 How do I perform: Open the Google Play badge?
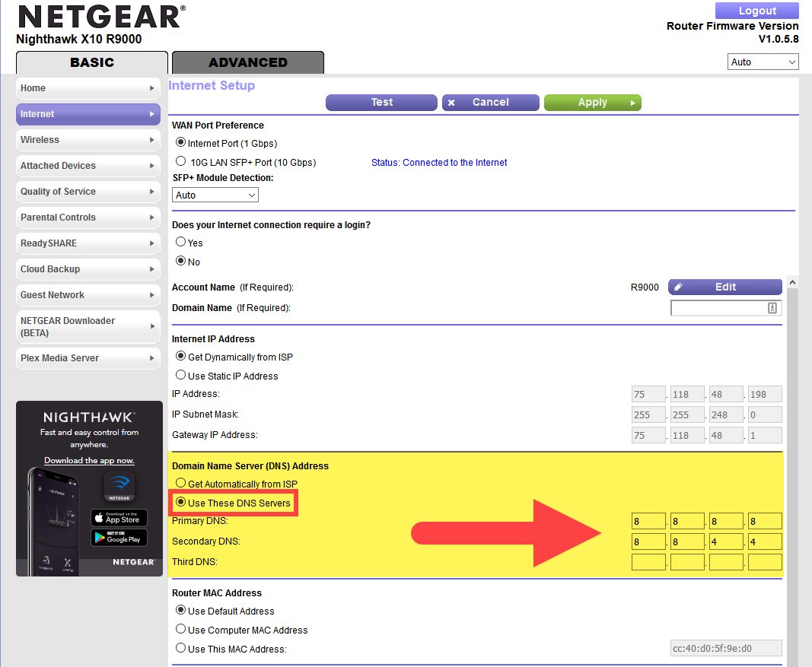pyautogui.click(x=119, y=537)
